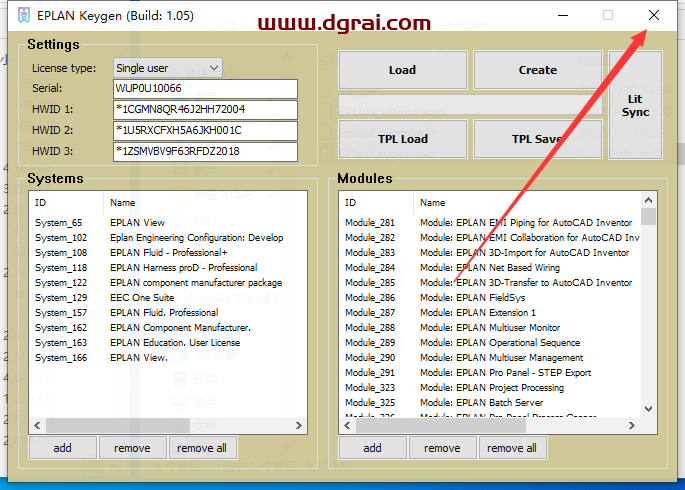The width and height of the screenshot is (685, 490).
Task: Select System_162 EPLAN Component Manufacturer row
Action: click(x=168, y=328)
